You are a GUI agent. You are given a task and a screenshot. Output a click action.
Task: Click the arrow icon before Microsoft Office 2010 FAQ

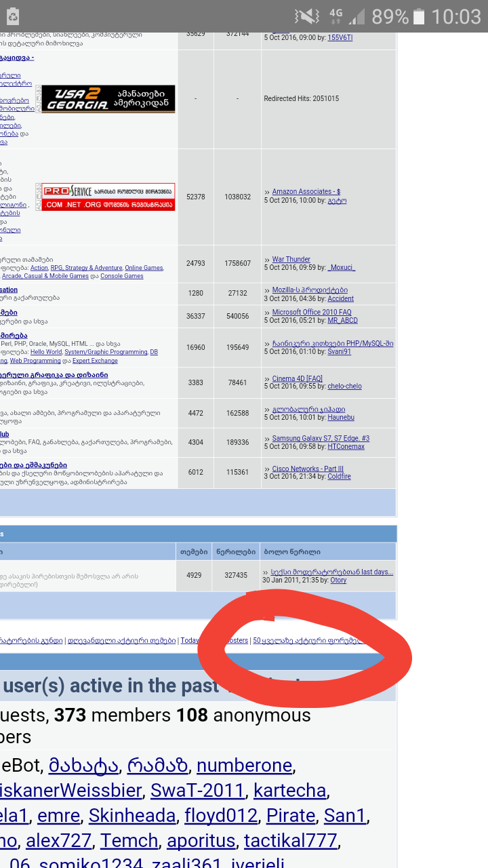pos(267,313)
